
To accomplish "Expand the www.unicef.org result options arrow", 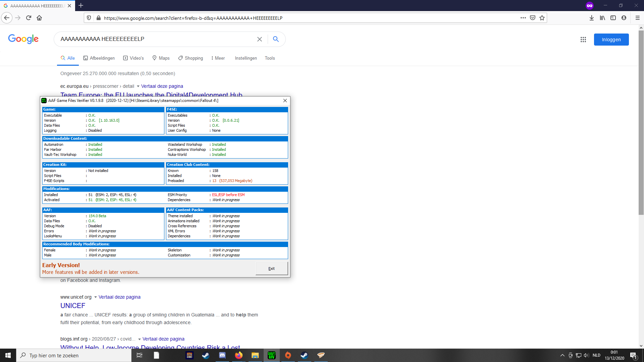I will pos(96,297).
